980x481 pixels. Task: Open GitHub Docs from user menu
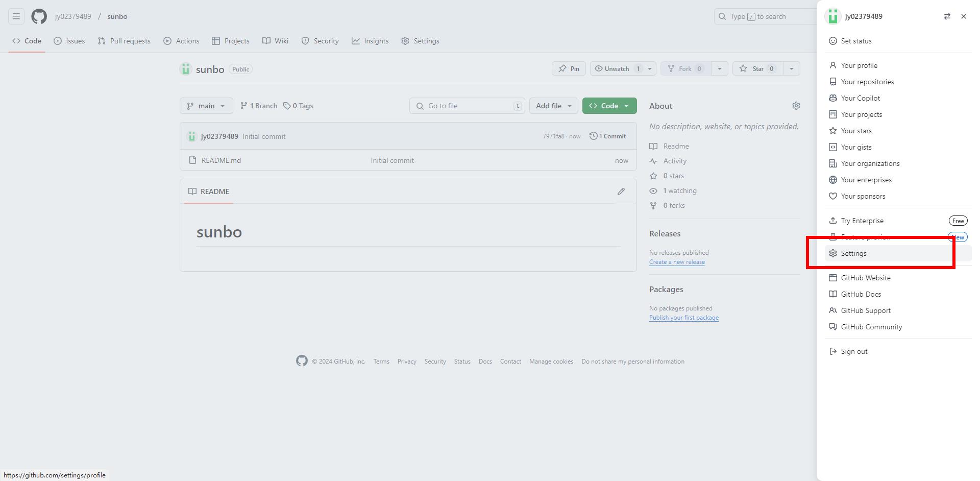click(x=898, y=294)
